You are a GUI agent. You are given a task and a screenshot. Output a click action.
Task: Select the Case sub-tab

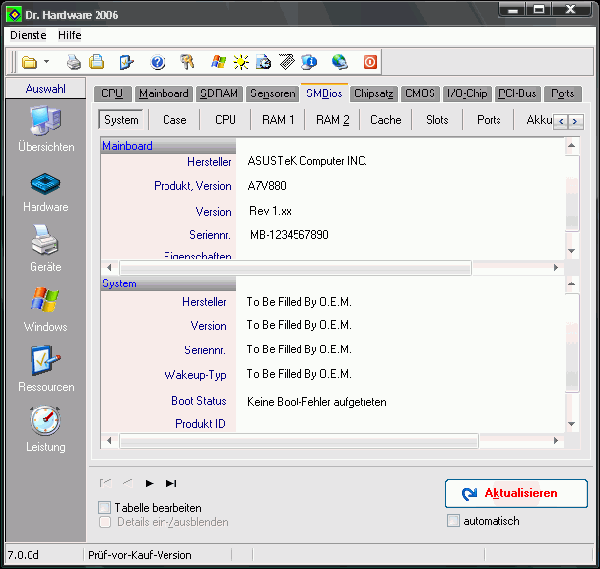click(174, 120)
